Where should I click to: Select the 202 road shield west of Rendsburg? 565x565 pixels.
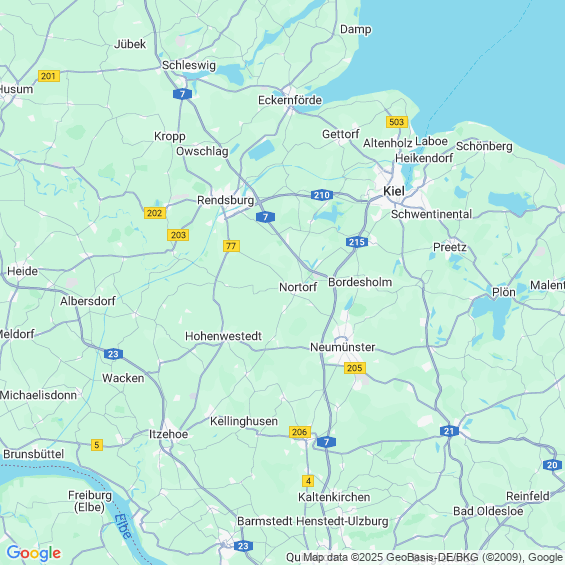pos(155,213)
